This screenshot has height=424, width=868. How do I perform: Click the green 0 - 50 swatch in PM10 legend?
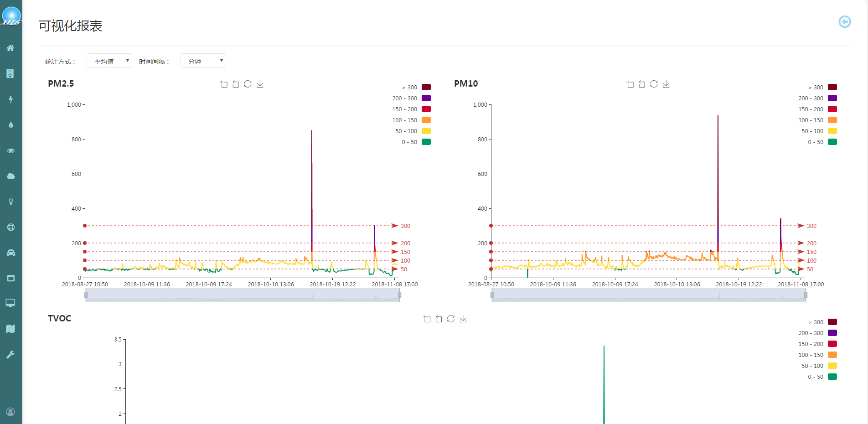[832, 142]
